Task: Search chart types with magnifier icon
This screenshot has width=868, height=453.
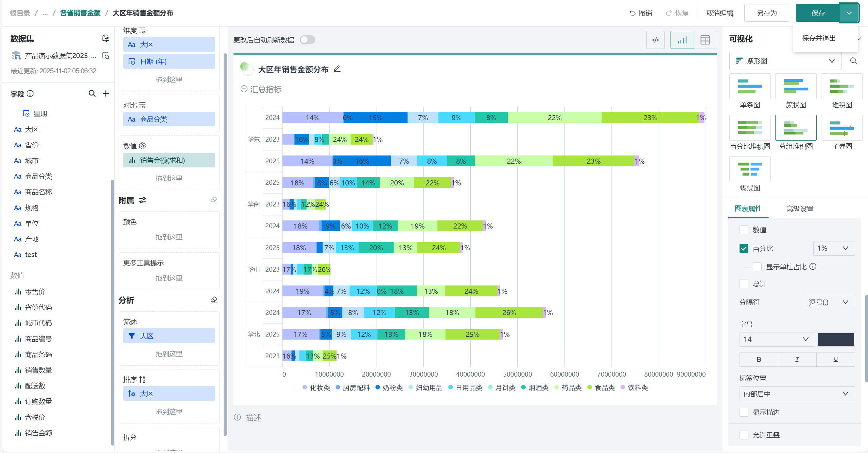Action: (853, 61)
